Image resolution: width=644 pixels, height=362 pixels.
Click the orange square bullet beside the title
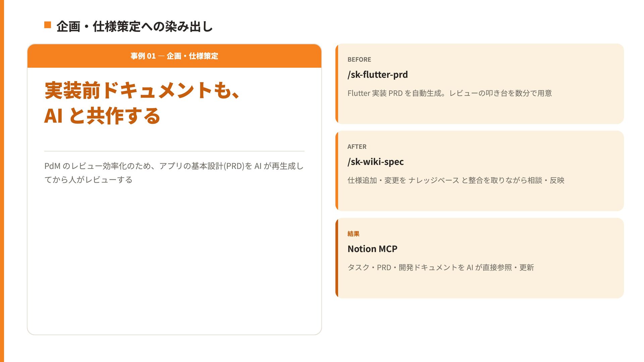coord(48,25)
